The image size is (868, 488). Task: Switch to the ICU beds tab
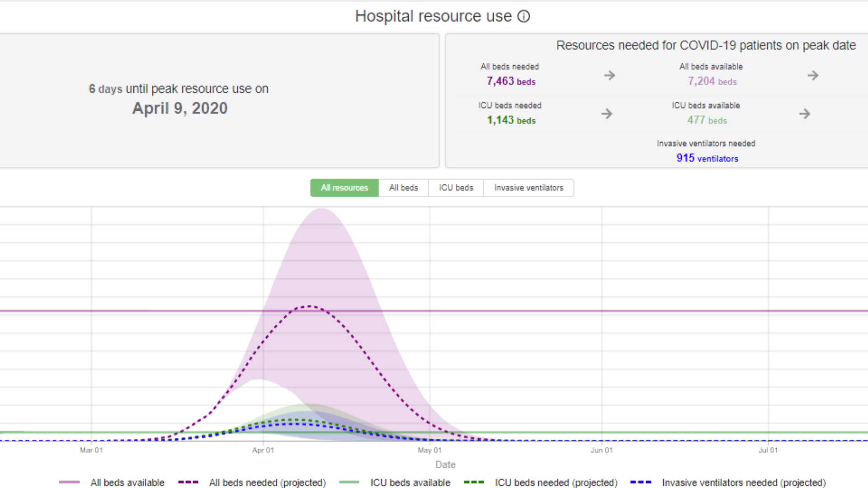tap(456, 188)
